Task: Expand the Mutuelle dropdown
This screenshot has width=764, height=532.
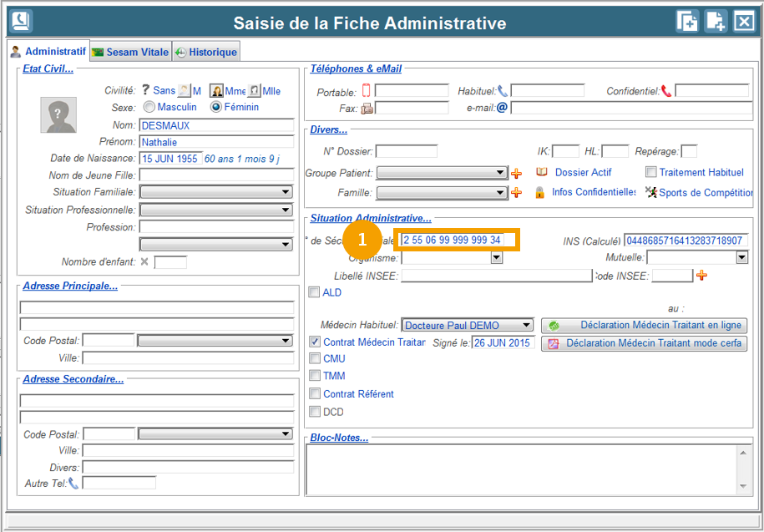Action: coord(741,258)
